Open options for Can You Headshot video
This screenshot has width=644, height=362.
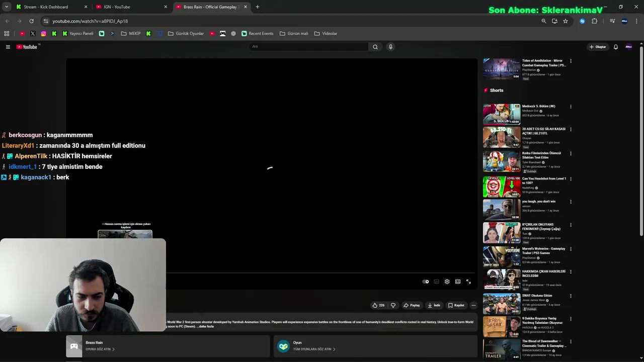point(571,179)
